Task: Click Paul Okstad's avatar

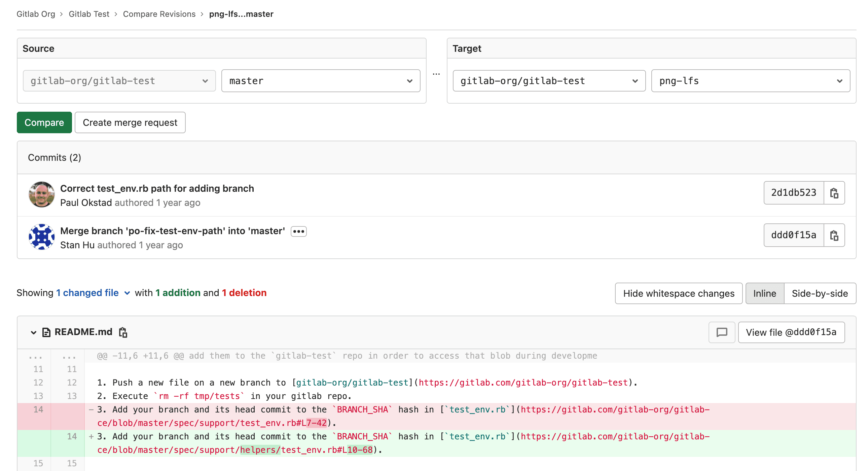Action: (x=41, y=194)
